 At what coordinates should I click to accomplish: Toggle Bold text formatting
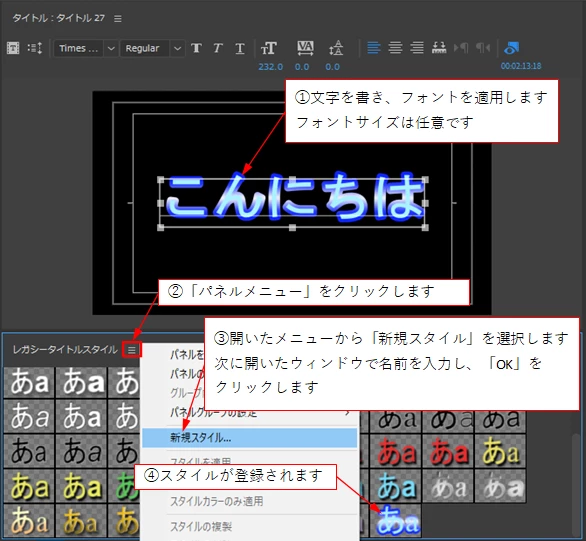(x=196, y=48)
